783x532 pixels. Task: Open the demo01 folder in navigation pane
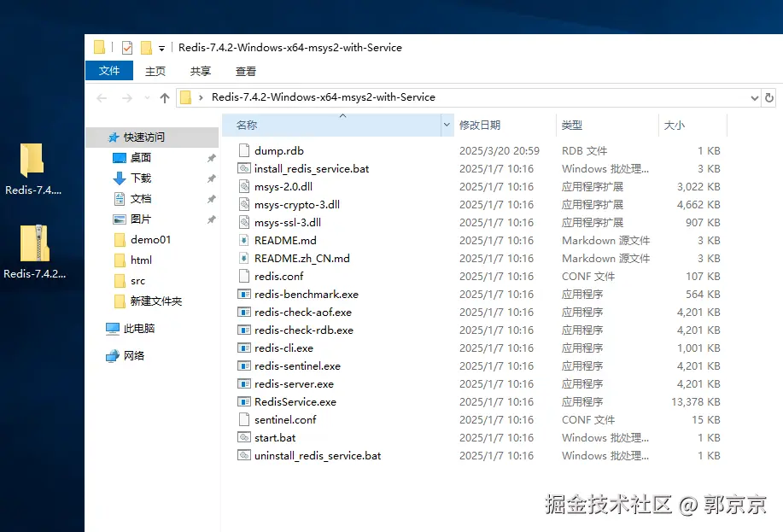click(151, 240)
